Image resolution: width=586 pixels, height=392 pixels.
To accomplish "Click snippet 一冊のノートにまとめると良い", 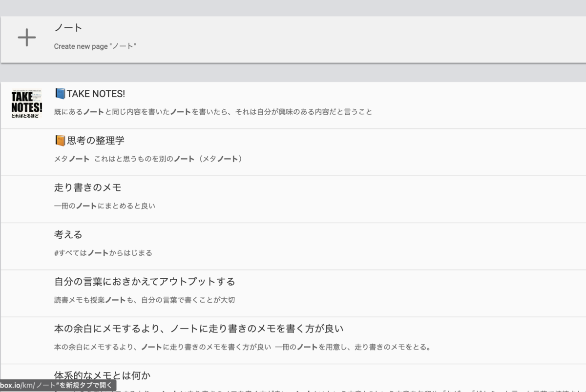I will pos(105,206).
